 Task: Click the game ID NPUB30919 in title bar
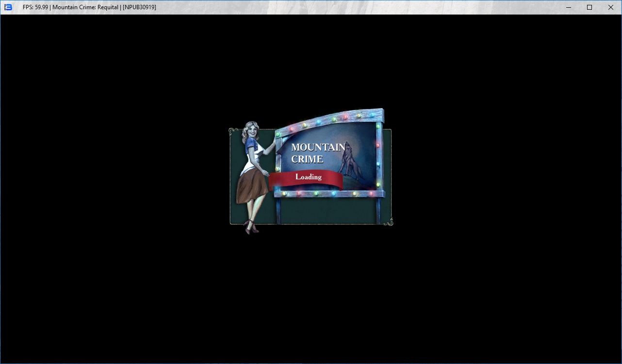point(139,7)
